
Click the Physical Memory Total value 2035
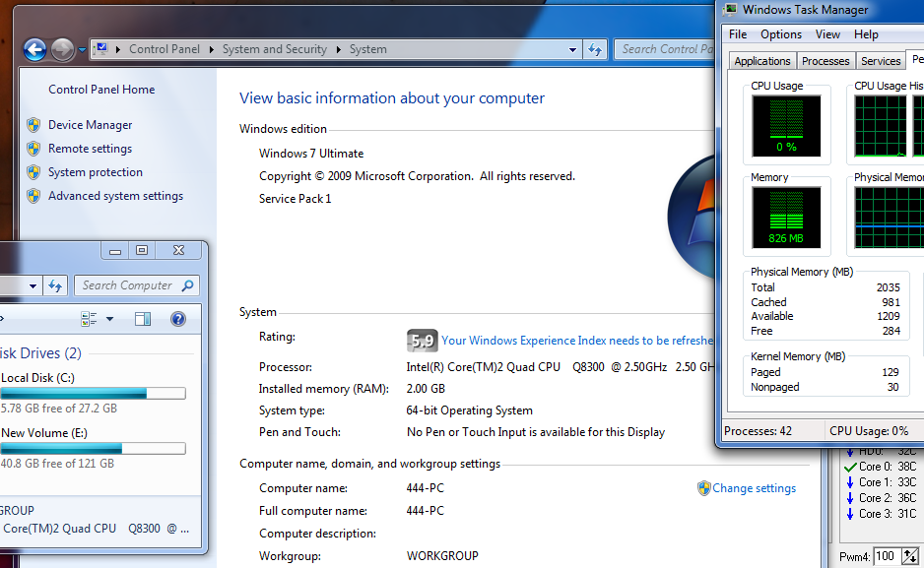(889, 287)
